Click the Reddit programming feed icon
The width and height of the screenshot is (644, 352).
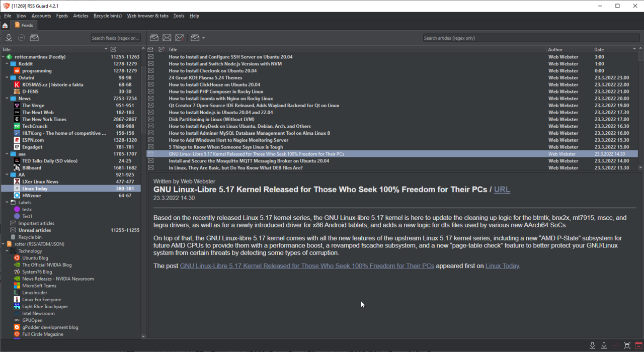[17, 71]
